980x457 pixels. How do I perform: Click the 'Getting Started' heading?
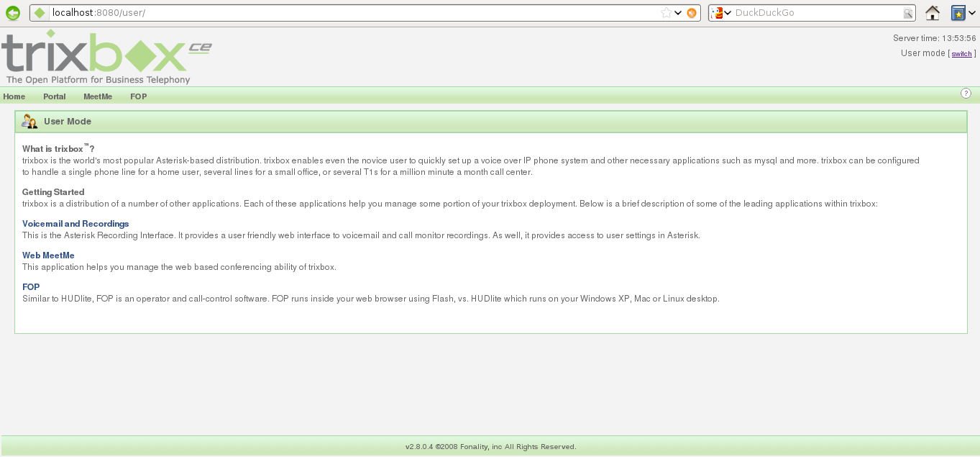click(53, 192)
